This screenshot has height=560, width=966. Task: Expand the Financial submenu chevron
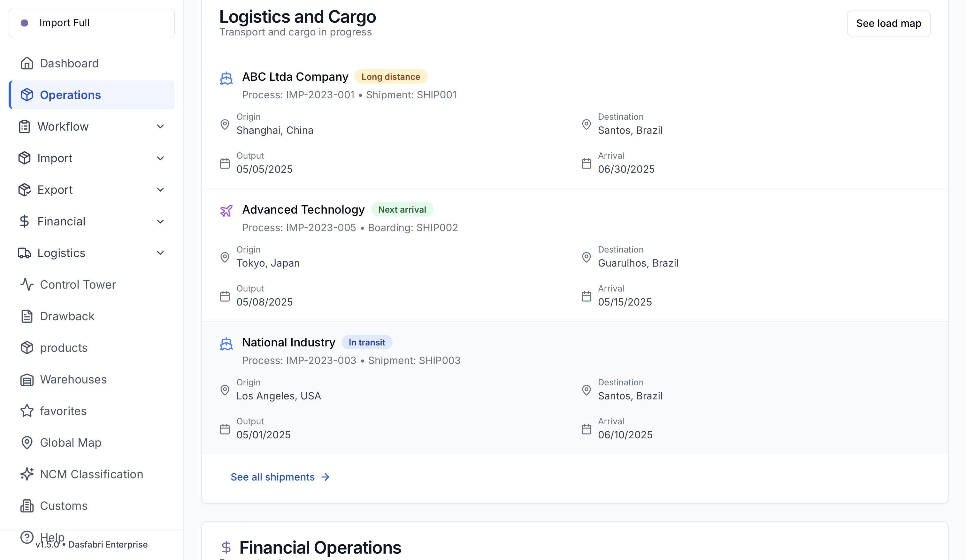tap(161, 221)
